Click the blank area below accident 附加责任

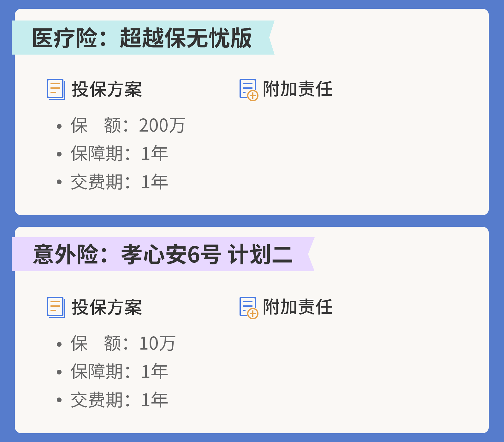[x=316, y=369]
